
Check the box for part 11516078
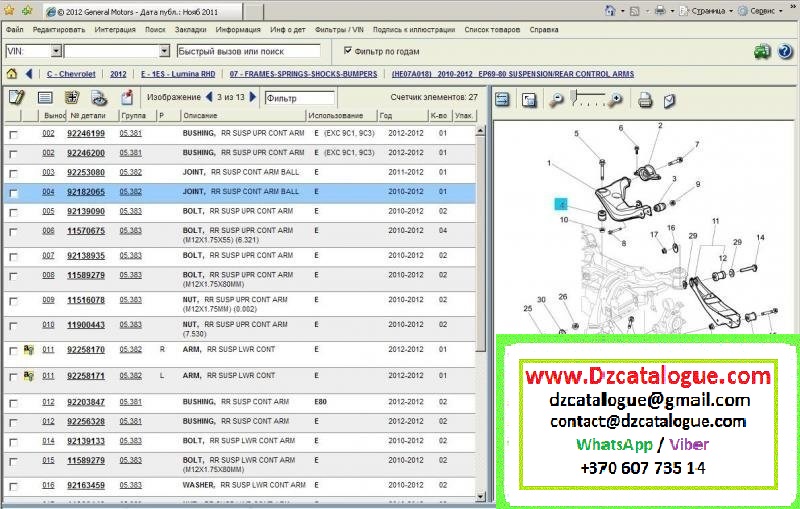tap(13, 301)
